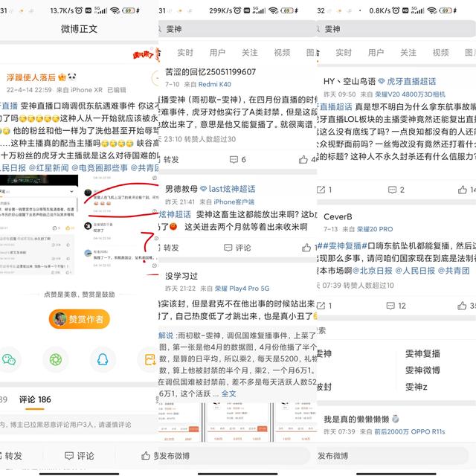
Task: Tap comment icon under 男德教母 post
Action: [228, 248]
